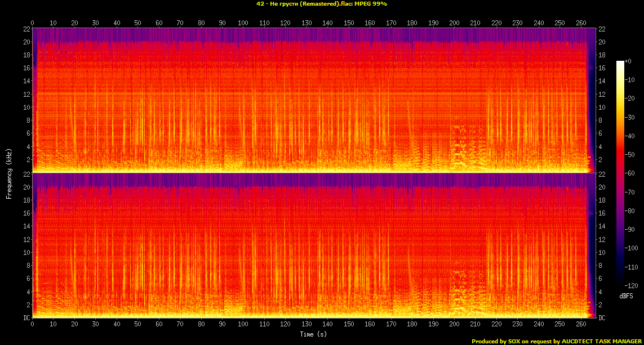The image size is (644, 345).
Task: Click the -60 label on the dBFS scale
Action: point(632,174)
